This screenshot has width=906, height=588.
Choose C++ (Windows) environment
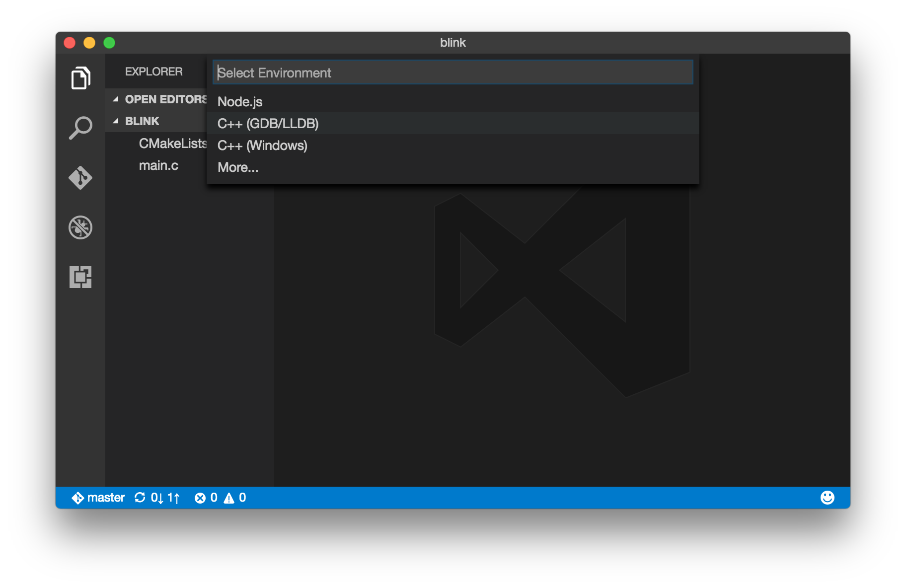[453, 145]
